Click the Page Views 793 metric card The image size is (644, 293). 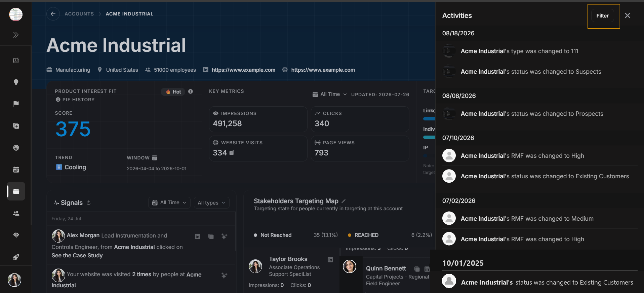[360, 149]
